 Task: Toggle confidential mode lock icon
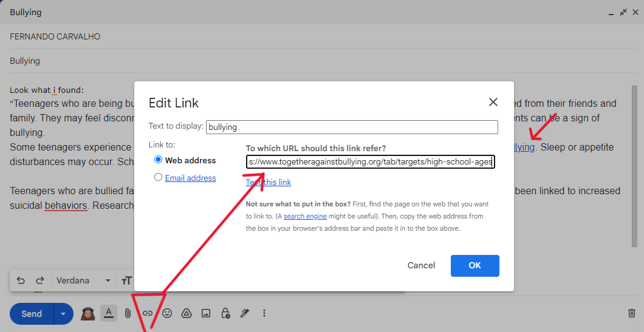[225, 314]
